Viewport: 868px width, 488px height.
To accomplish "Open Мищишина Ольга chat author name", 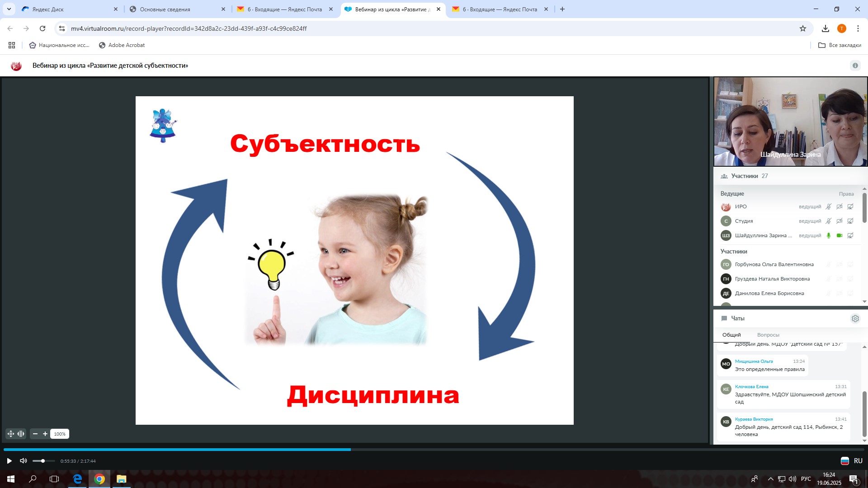I will pos(754,361).
